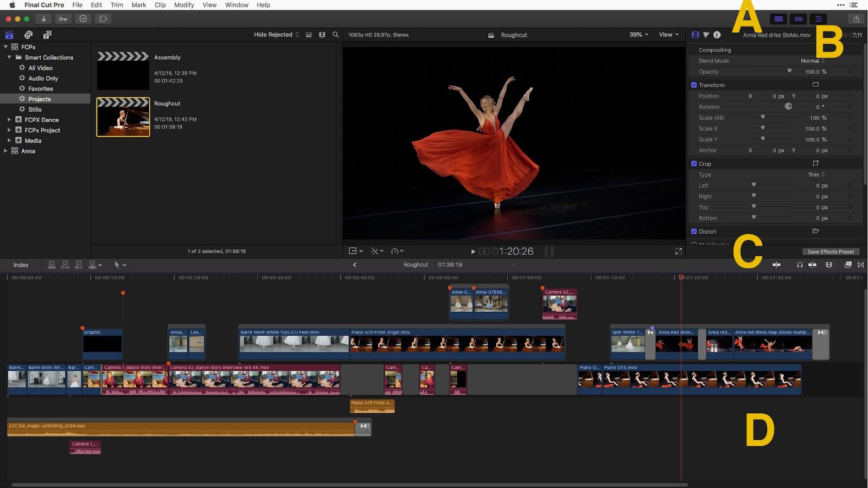
Task: Expand the FCPx Project event
Action: [x=9, y=130]
